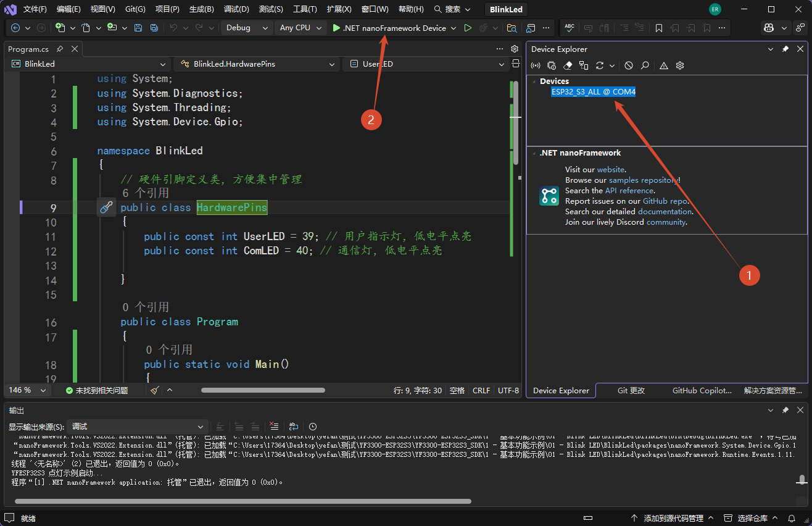The height and width of the screenshot is (526, 812).
Task: Click the disable device watchers icon
Action: (x=629, y=65)
